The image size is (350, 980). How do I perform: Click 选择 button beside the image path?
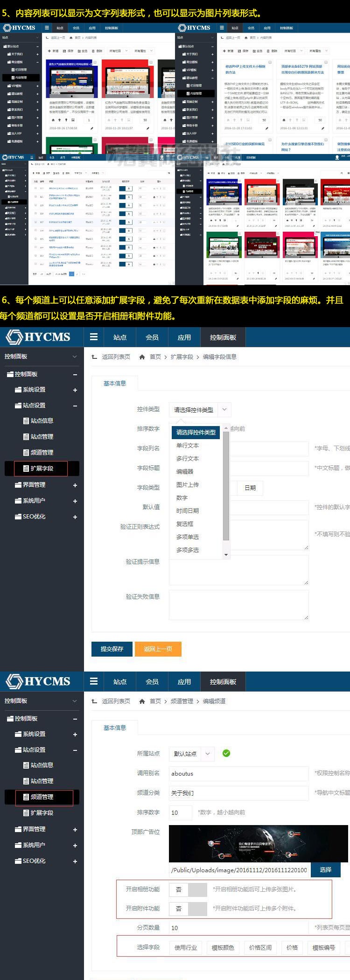326,869
